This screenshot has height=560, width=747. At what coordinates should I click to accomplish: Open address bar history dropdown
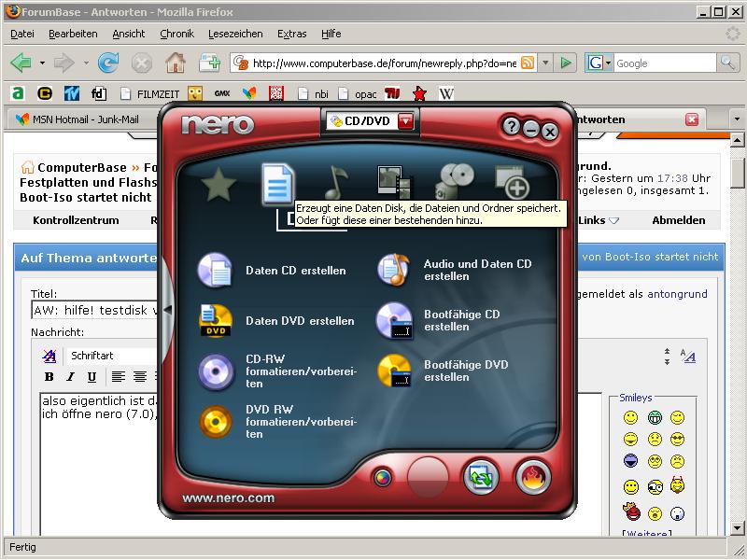click(x=546, y=63)
